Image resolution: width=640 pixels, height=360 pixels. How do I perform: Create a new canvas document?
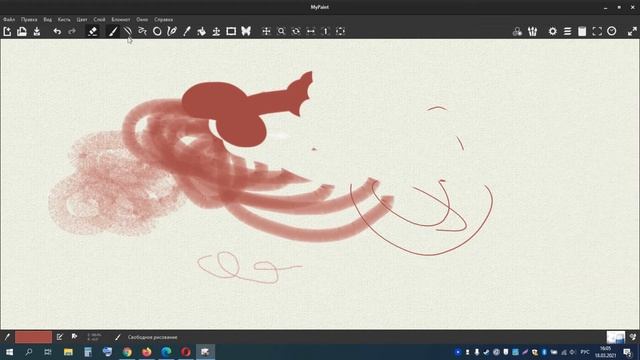pos(7,31)
